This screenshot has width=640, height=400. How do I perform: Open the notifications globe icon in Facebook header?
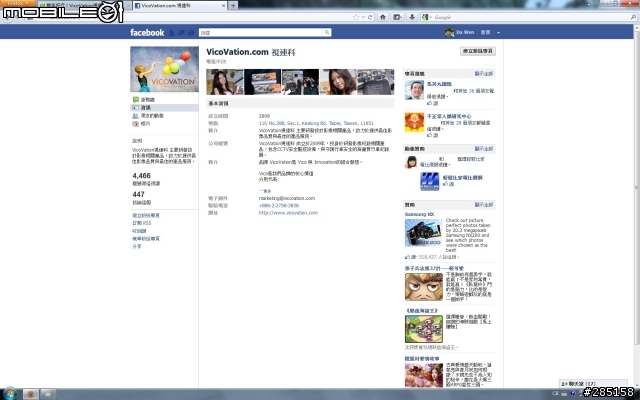(x=191, y=33)
